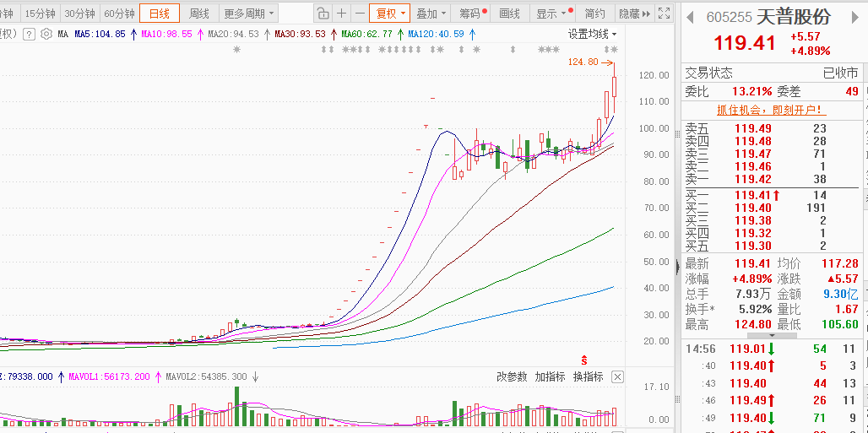Viewport: 868px width, 433px height.
Task: Click the stock name 天普股份
Action: (793, 17)
